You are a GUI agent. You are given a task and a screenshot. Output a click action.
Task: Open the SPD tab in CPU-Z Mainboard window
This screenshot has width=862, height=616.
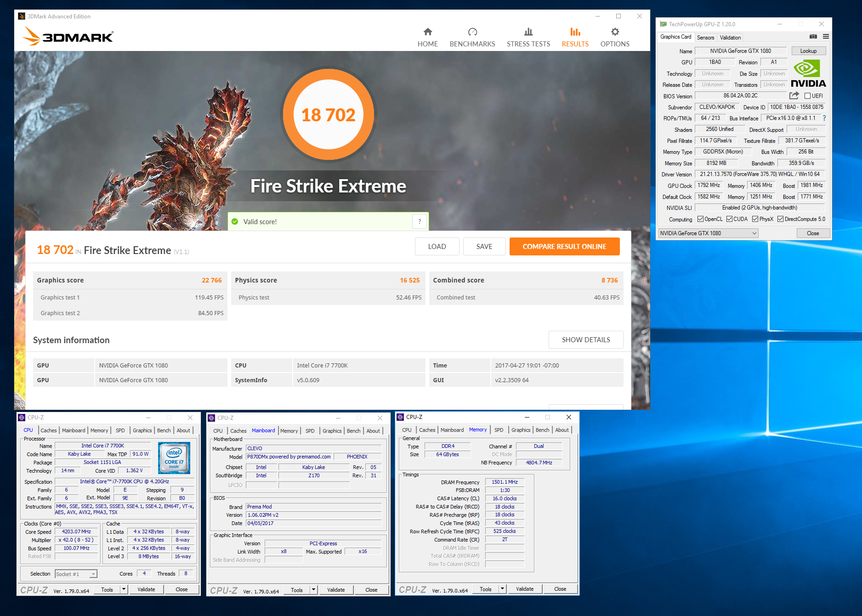310,431
